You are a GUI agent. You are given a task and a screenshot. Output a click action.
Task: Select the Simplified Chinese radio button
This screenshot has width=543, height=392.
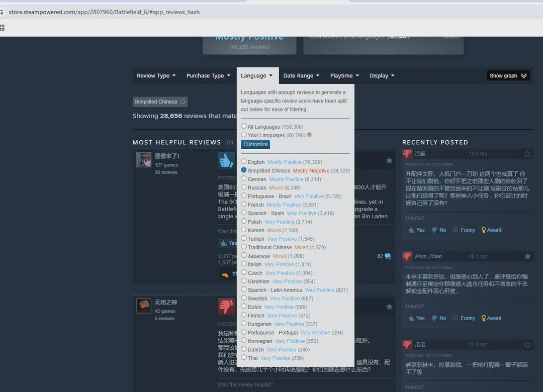244,170
